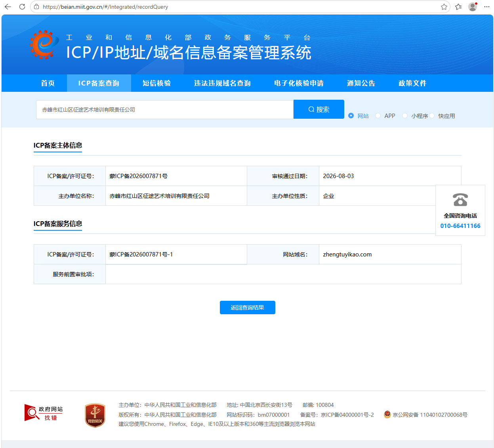Click the footer 网站标识码 bm07000001 text
This screenshot has height=448, width=494.
[258, 415]
